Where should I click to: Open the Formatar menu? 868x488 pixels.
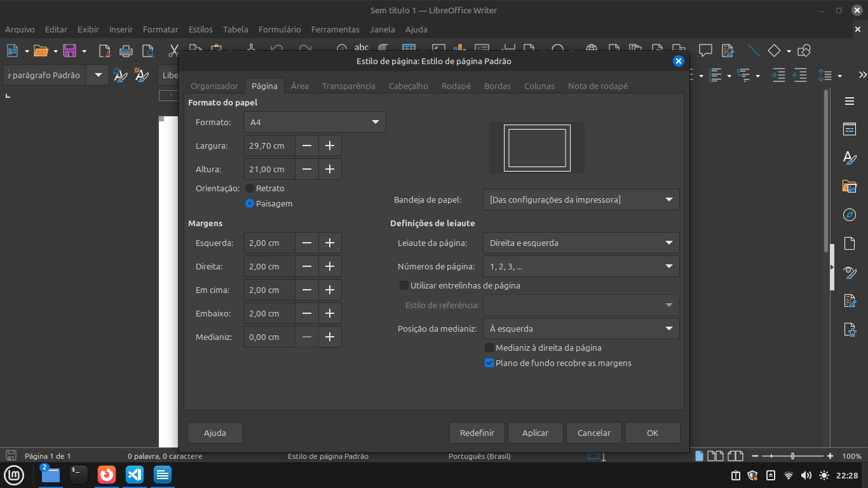tap(161, 29)
